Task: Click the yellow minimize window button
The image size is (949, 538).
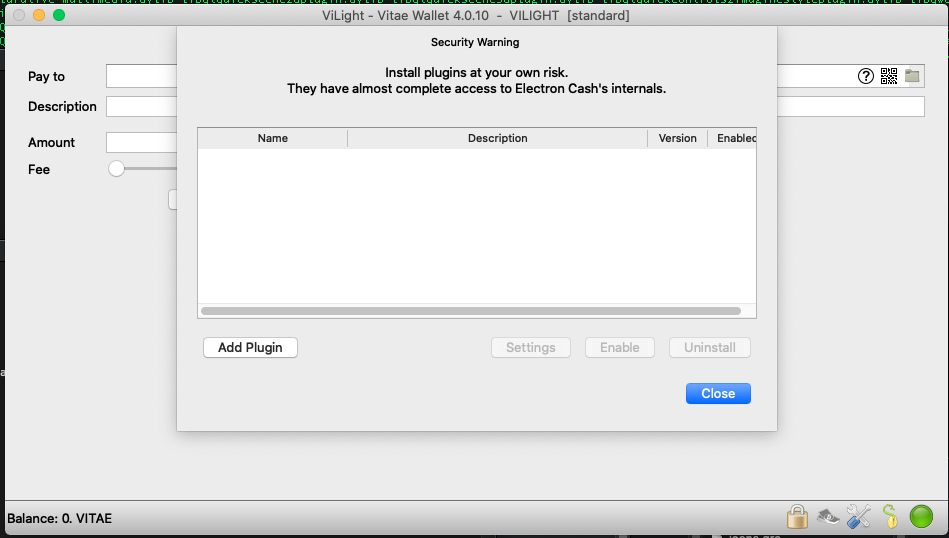Action: [39, 15]
